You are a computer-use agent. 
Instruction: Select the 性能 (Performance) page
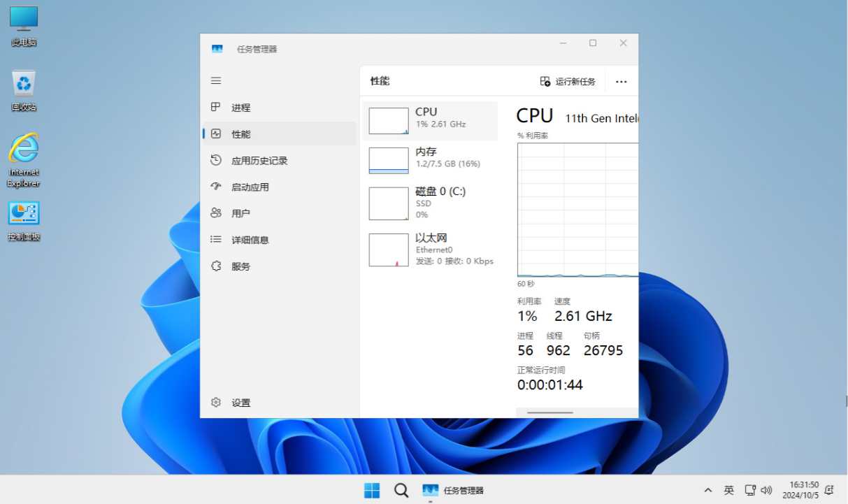click(280, 134)
